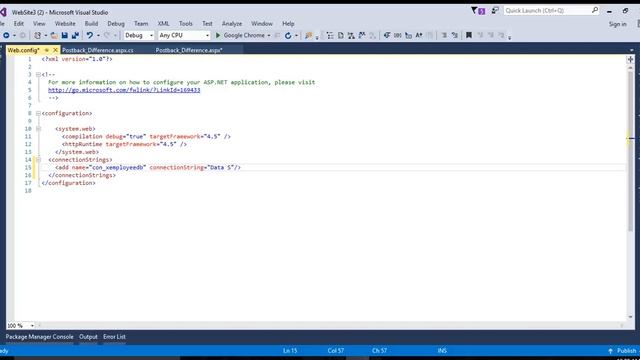Screen dimensions: 640x360
Task: Click the go.microsoft.com fwlink hyperlink
Action: pyautogui.click(x=124, y=90)
